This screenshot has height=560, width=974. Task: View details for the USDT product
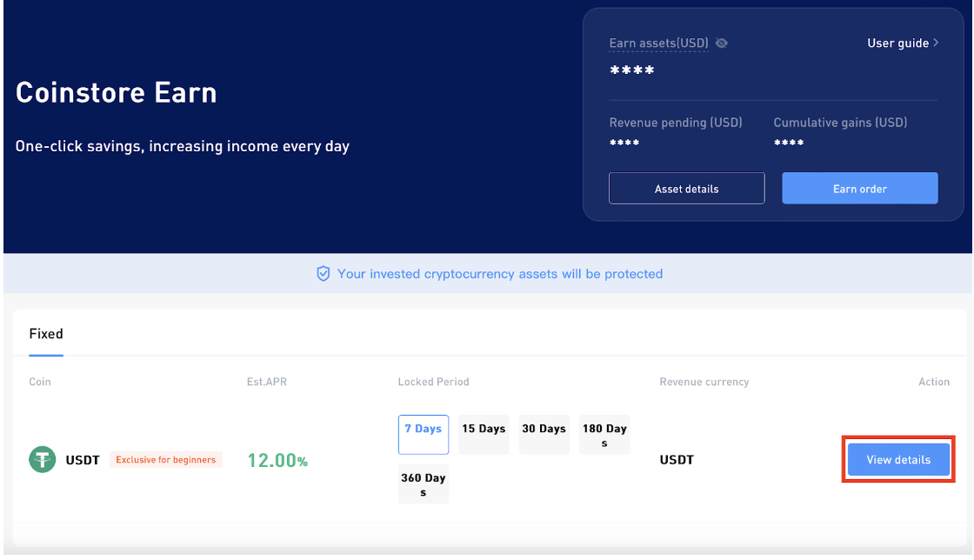898,459
